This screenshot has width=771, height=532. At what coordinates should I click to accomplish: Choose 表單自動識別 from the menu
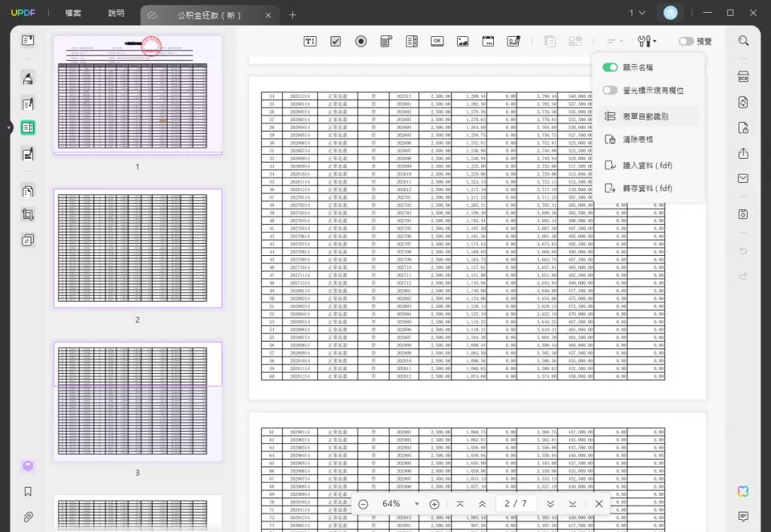coord(648,117)
